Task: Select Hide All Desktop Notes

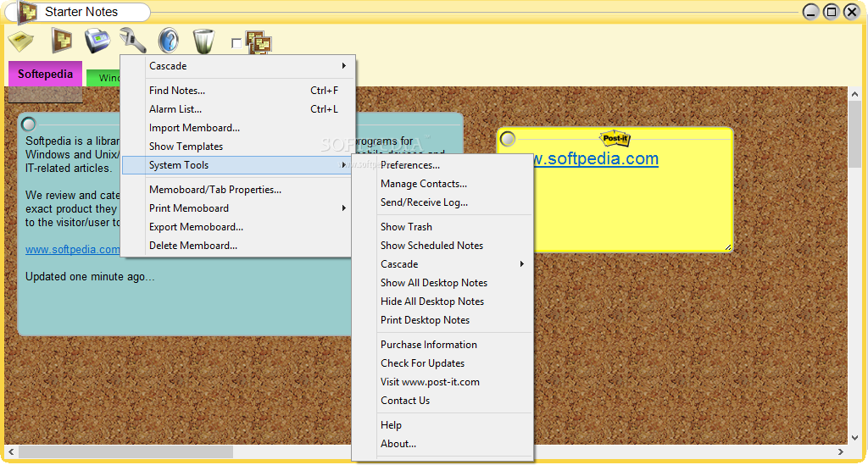Action: coord(442,302)
